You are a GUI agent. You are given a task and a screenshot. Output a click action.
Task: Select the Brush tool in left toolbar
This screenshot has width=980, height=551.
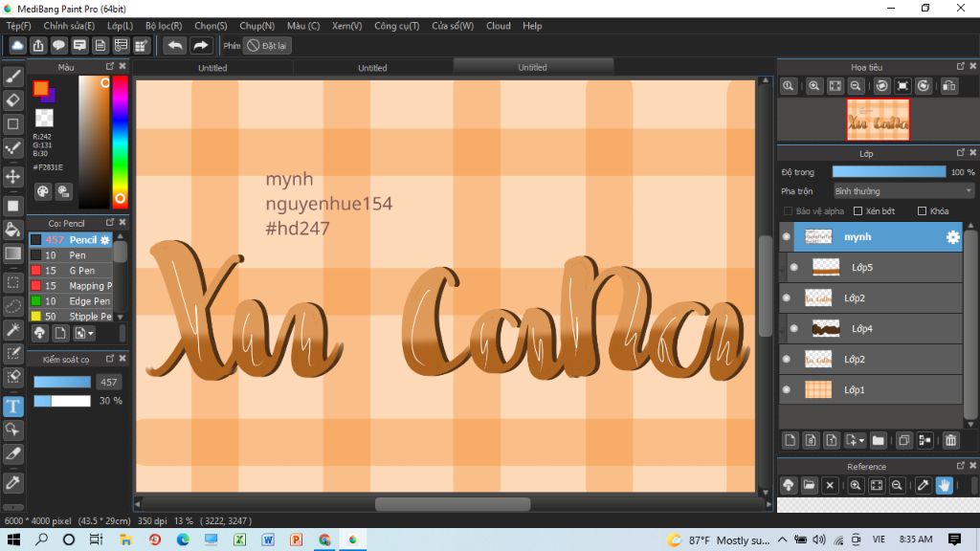(x=13, y=77)
